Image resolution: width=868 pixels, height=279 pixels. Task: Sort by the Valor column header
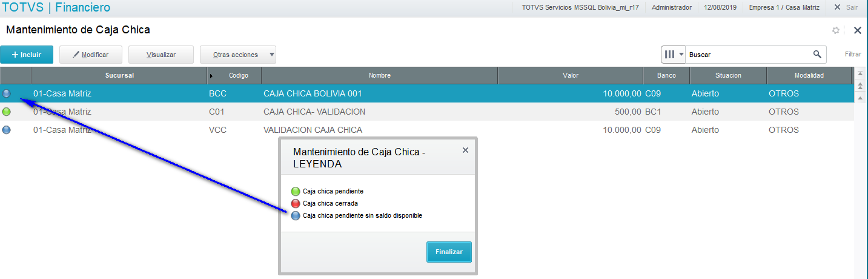pos(570,75)
